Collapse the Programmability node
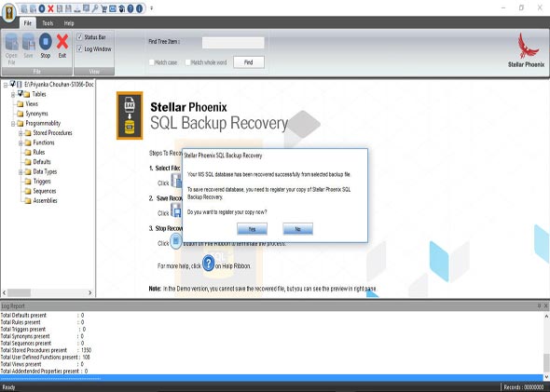Viewport: 550px width, 392px height. (13, 124)
